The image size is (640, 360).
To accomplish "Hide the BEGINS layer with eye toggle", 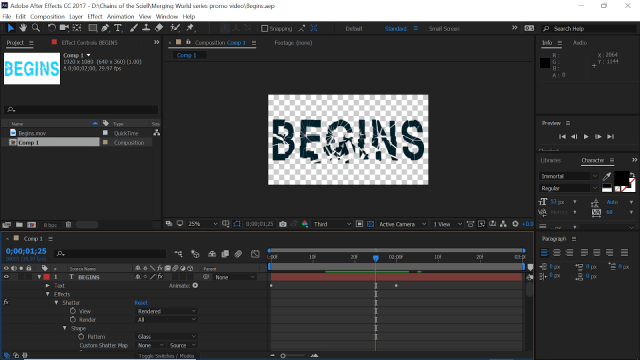I will tap(6, 277).
